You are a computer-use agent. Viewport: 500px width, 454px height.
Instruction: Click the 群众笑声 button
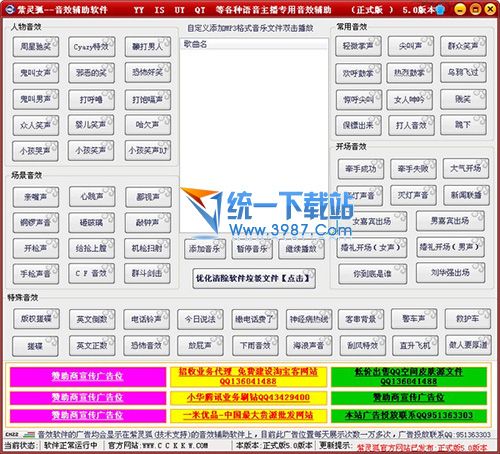463,46
